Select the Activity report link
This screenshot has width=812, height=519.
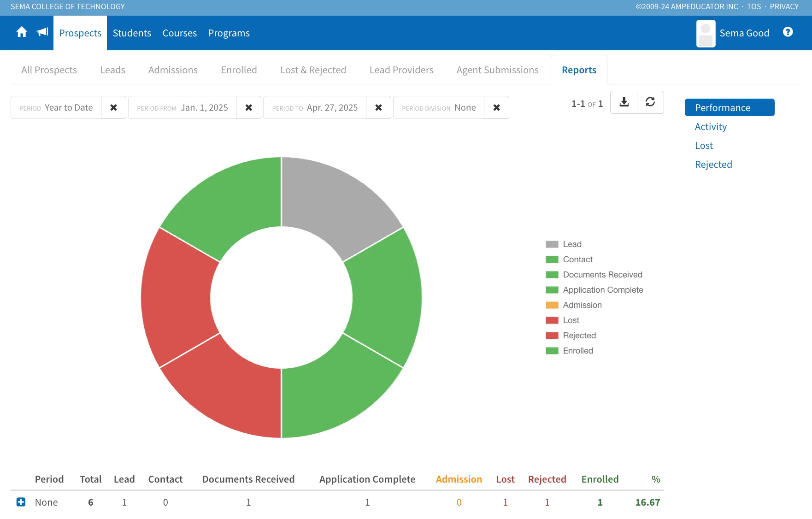pos(711,127)
